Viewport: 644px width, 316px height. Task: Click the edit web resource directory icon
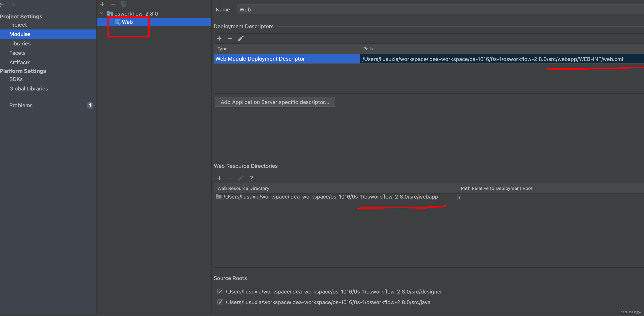241,178
